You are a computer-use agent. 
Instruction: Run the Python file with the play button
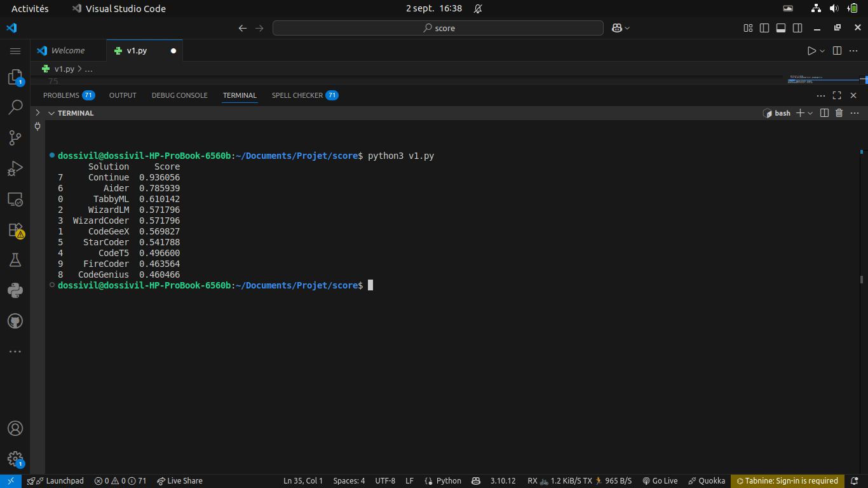coord(811,51)
